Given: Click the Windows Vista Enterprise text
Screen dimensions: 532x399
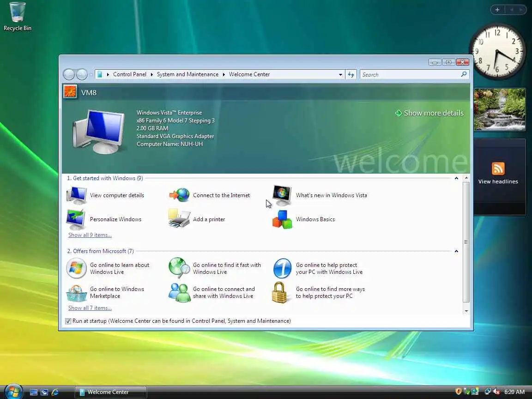Looking at the screenshot, I should pyautogui.click(x=169, y=112).
